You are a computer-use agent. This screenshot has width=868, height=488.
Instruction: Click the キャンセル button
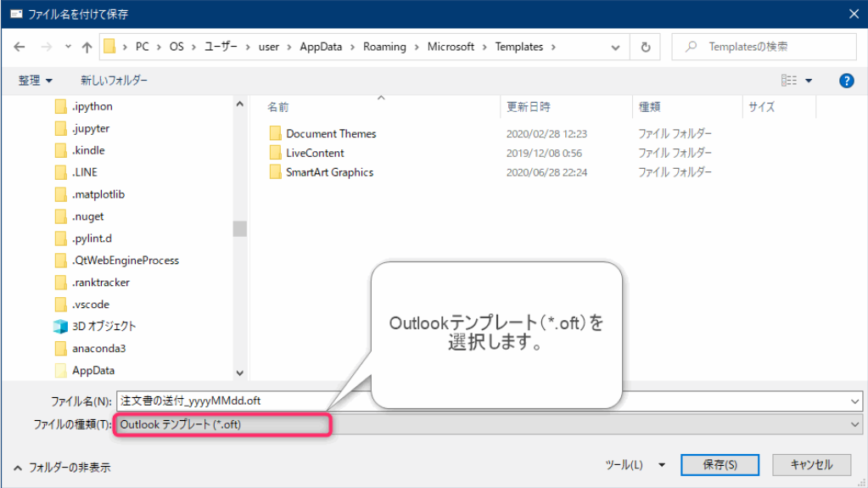point(811,465)
